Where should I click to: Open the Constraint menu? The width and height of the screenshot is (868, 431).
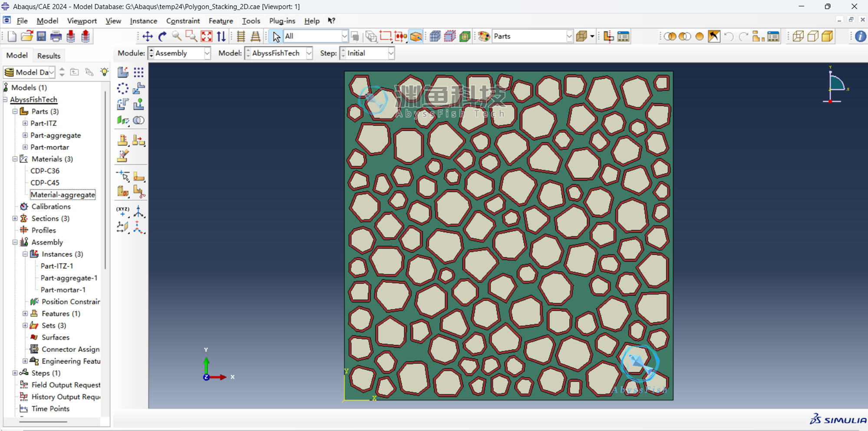pyautogui.click(x=183, y=21)
